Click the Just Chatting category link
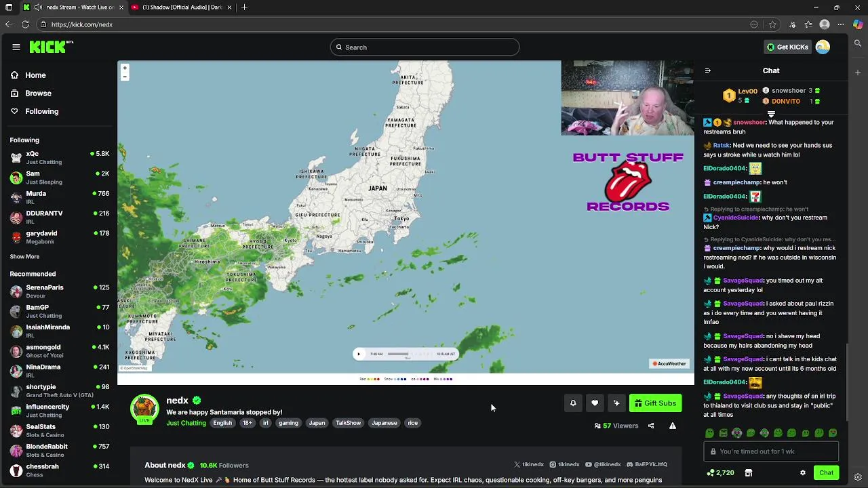The height and width of the screenshot is (488, 868). click(186, 423)
